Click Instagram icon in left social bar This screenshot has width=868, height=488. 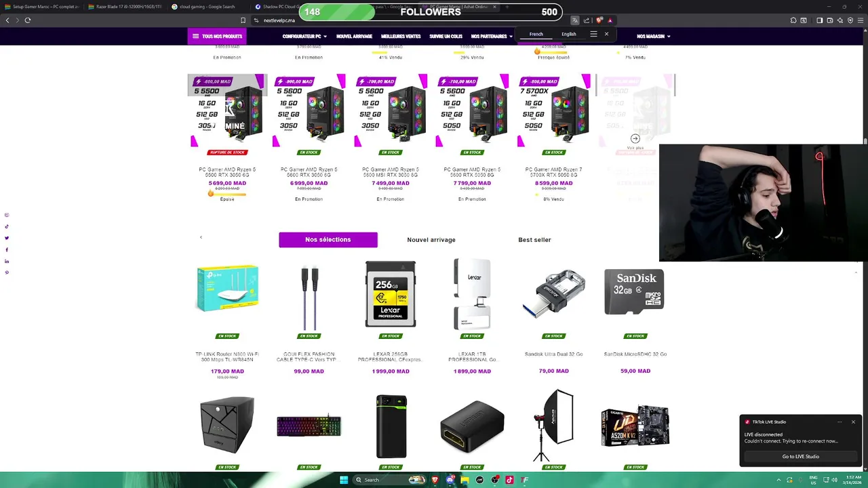pyautogui.click(x=7, y=215)
